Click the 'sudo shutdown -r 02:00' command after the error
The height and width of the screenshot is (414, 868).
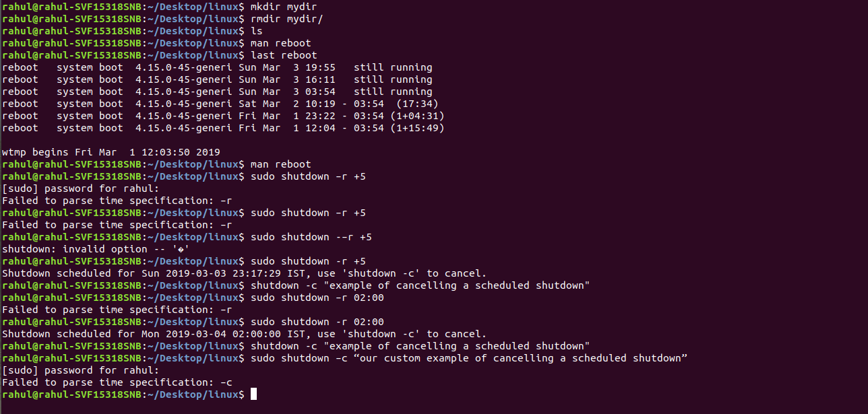(x=317, y=322)
